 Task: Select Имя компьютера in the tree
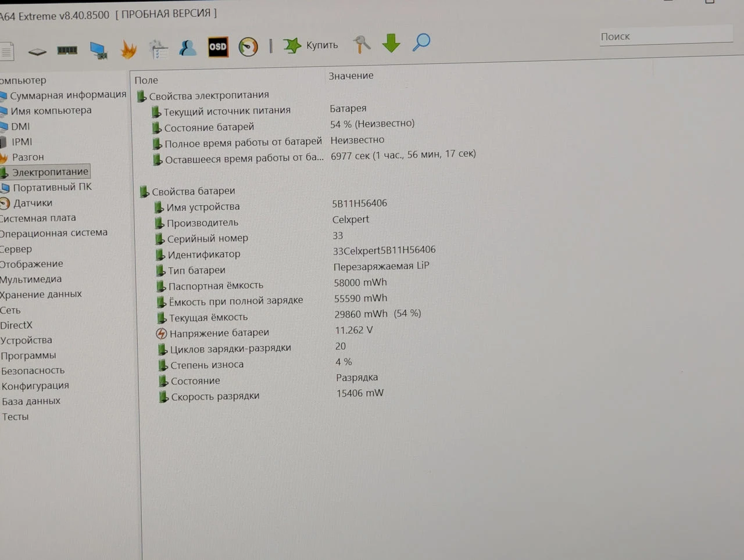tap(51, 110)
